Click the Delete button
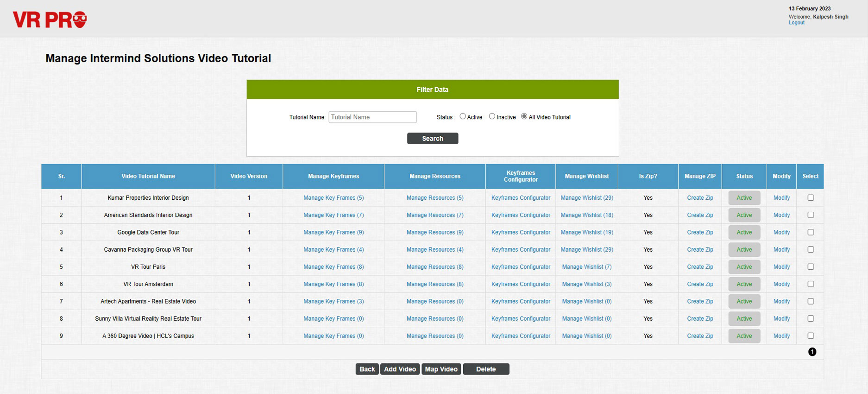This screenshot has width=868, height=394. coord(486,369)
